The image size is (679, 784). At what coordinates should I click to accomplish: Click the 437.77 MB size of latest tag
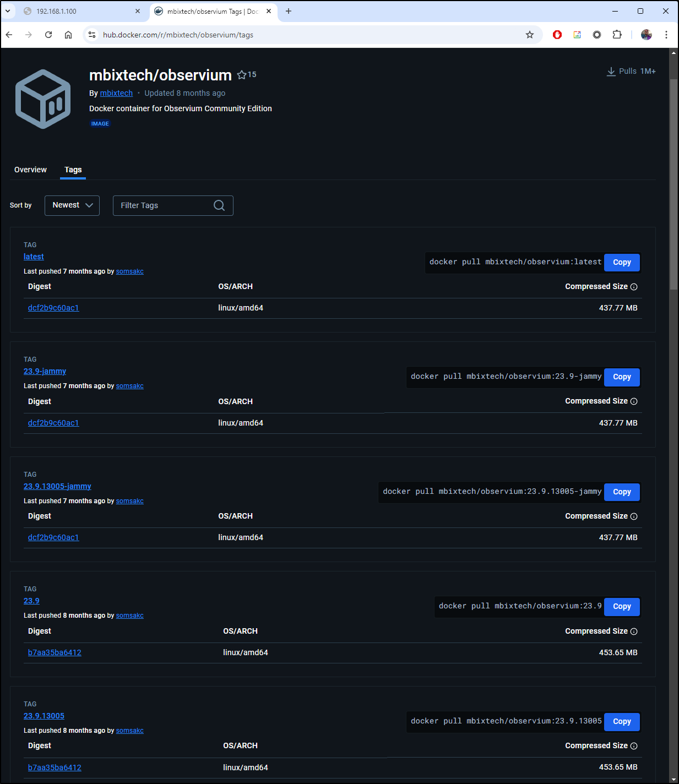[618, 308]
